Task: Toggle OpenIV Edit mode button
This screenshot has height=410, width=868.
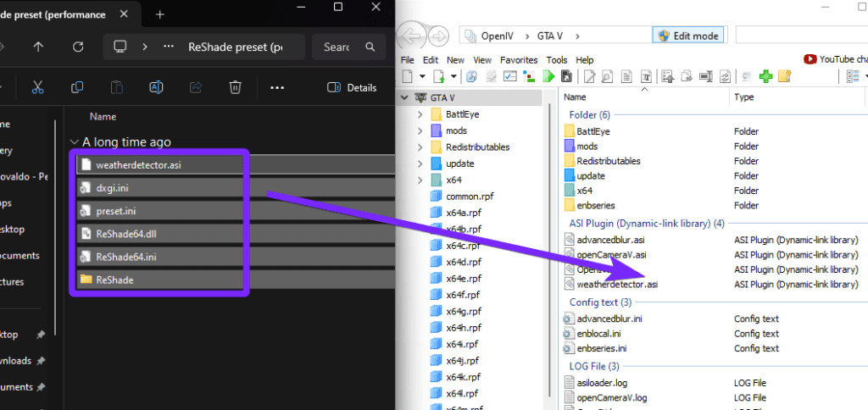Action: (x=688, y=36)
